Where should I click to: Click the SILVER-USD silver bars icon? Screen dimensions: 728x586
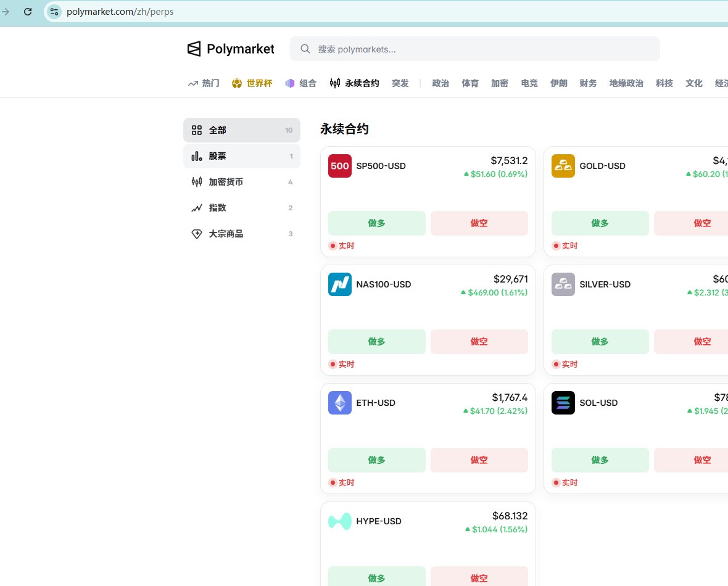coord(563,284)
